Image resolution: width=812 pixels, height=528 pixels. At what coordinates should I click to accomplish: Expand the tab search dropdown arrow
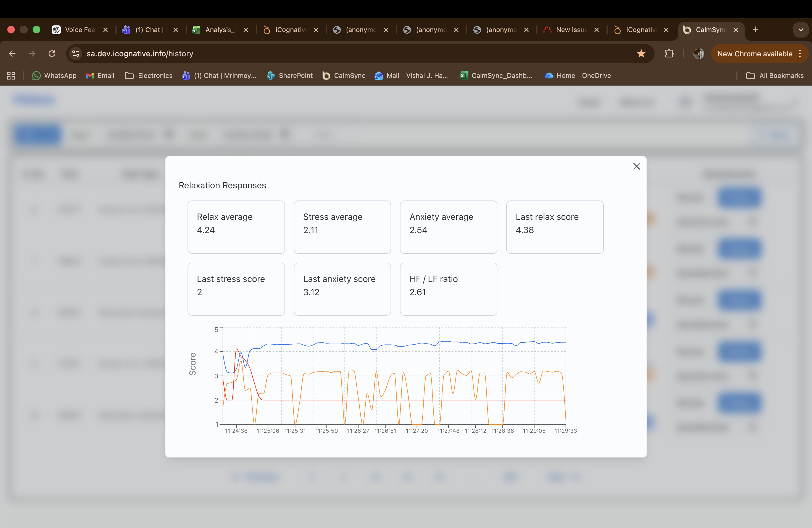pyautogui.click(x=800, y=30)
